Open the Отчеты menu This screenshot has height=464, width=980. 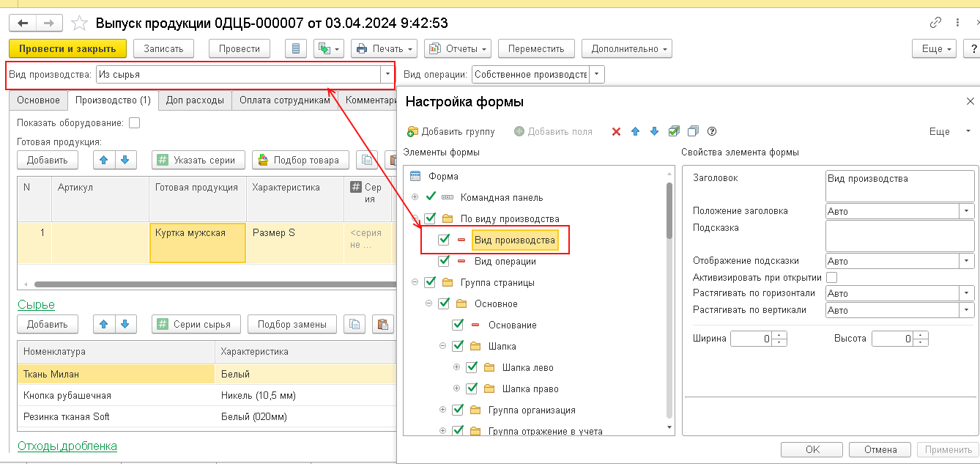(457, 49)
